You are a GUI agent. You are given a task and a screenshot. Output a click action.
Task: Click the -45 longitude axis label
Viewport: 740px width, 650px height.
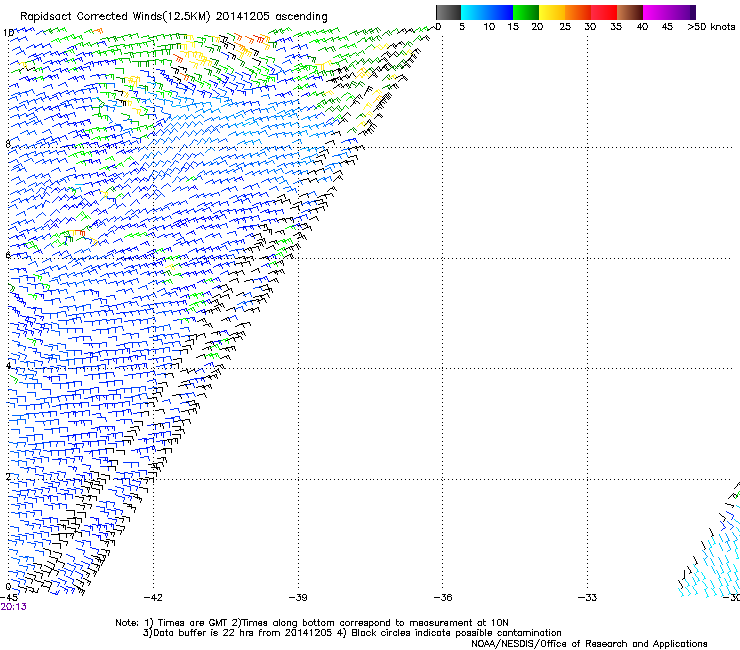pos(8,598)
